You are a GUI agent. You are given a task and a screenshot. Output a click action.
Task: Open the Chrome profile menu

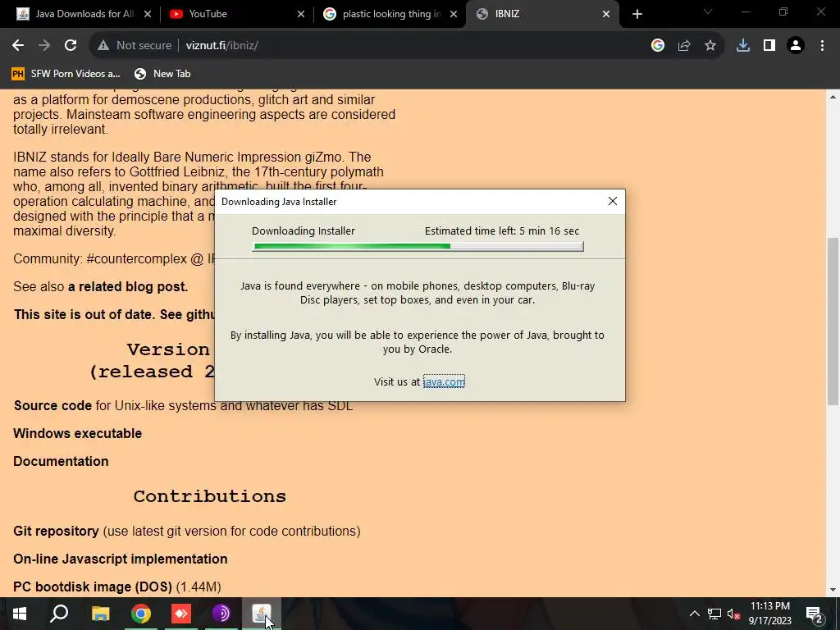(x=796, y=46)
